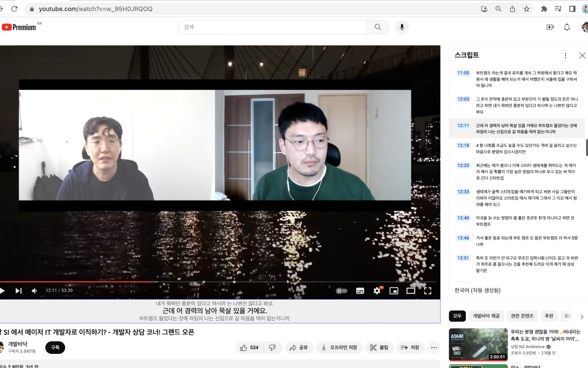Show more filter chips with right arrow
The image size is (588, 368).
582,316
